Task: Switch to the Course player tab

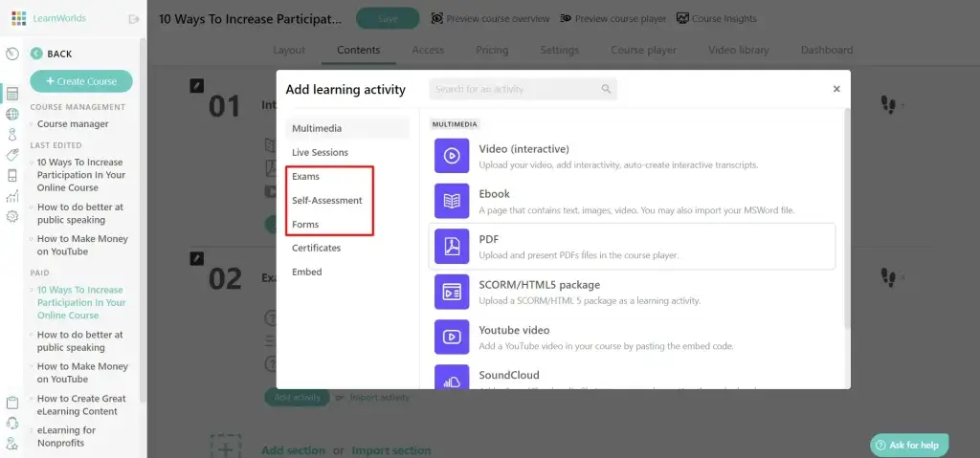Action: [x=644, y=50]
